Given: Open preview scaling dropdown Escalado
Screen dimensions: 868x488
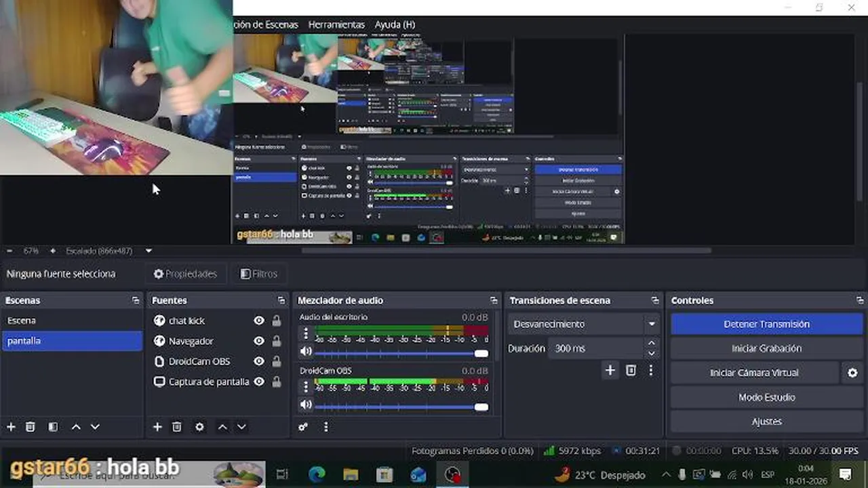Looking at the screenshot, I should click(108, 251).
